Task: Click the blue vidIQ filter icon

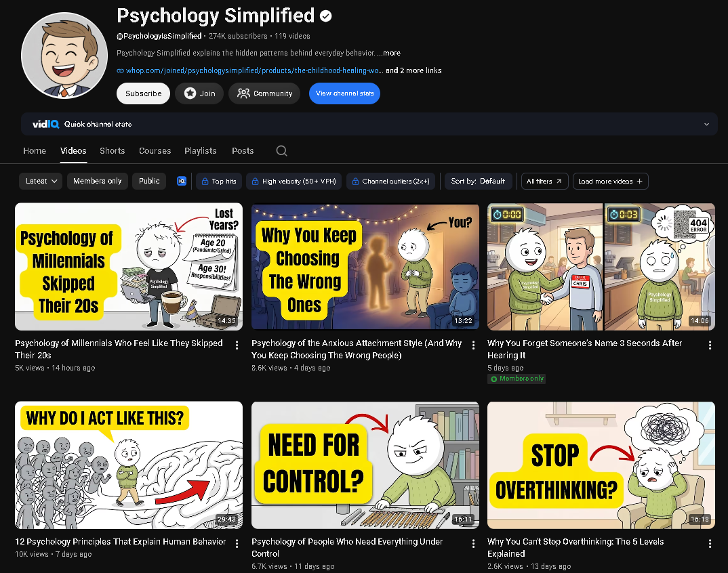Action: pos(182,181)
